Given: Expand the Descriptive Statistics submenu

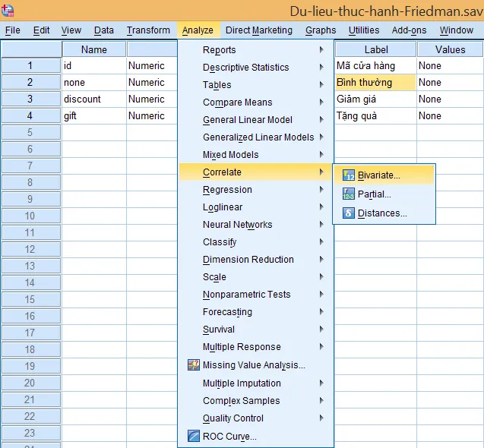Looking at the screenshot, I should tap(256, 68).
